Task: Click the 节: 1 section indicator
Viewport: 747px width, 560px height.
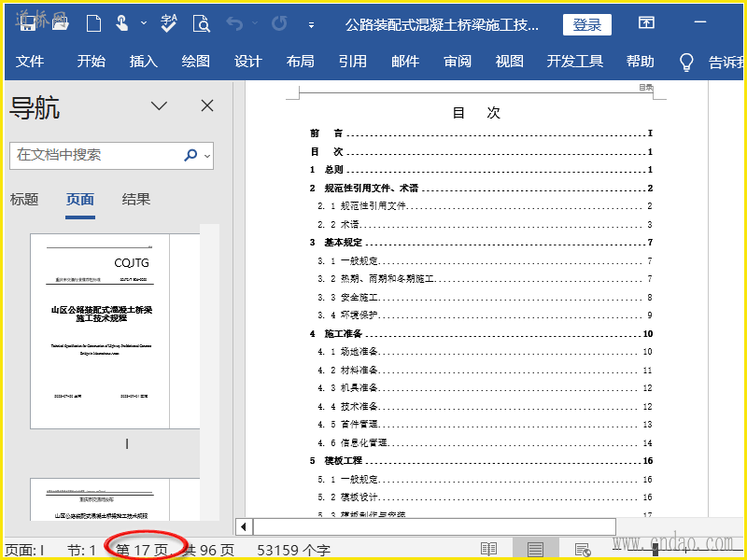Action: point(81,551)
